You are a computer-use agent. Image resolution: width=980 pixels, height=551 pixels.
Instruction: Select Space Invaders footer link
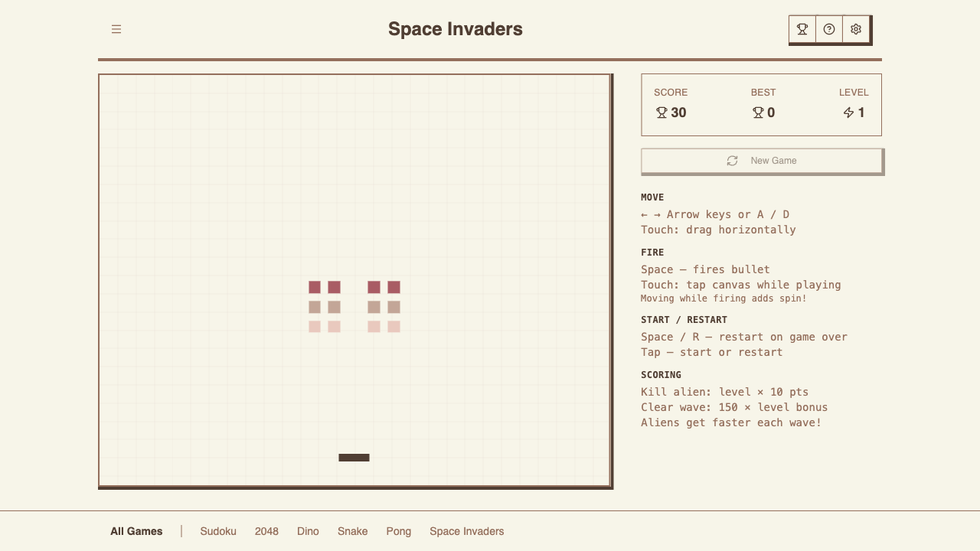[x=467, y=531]
